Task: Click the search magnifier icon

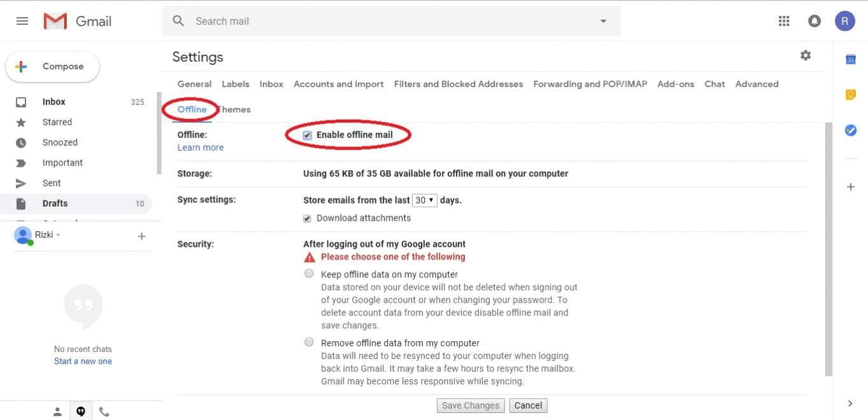Action: pyautogui.click(x=179, y=21)
